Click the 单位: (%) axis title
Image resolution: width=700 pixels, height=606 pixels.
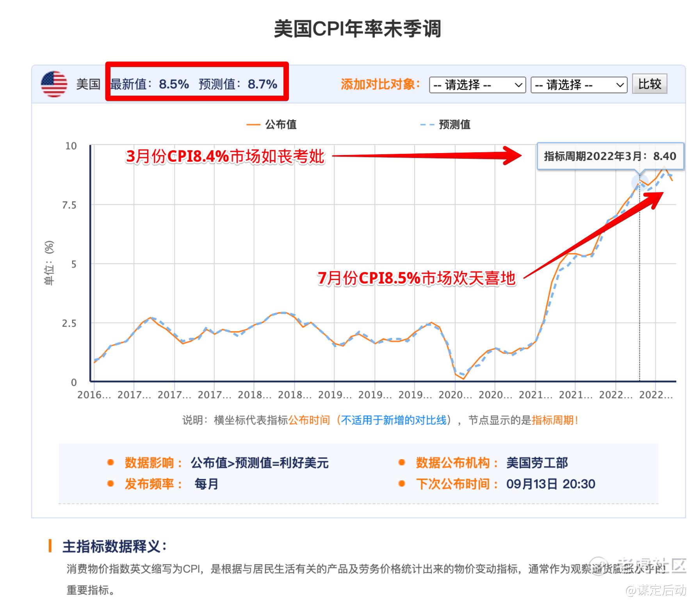coord(49,263)
